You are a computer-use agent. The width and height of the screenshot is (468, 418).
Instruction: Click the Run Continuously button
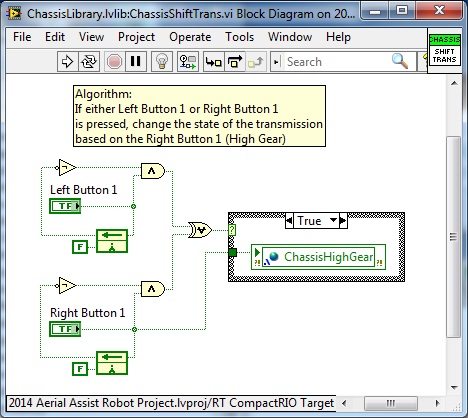(x=89, y=61)
